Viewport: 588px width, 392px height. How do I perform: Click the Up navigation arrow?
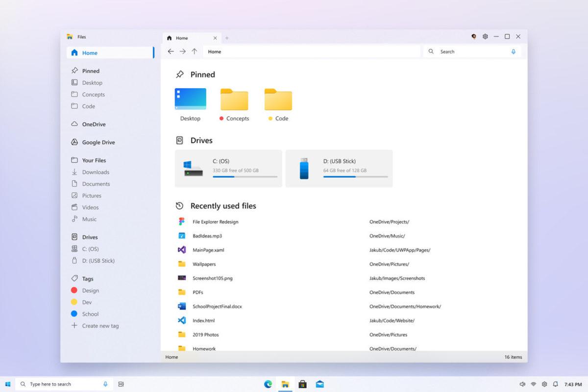click(194, 51)
